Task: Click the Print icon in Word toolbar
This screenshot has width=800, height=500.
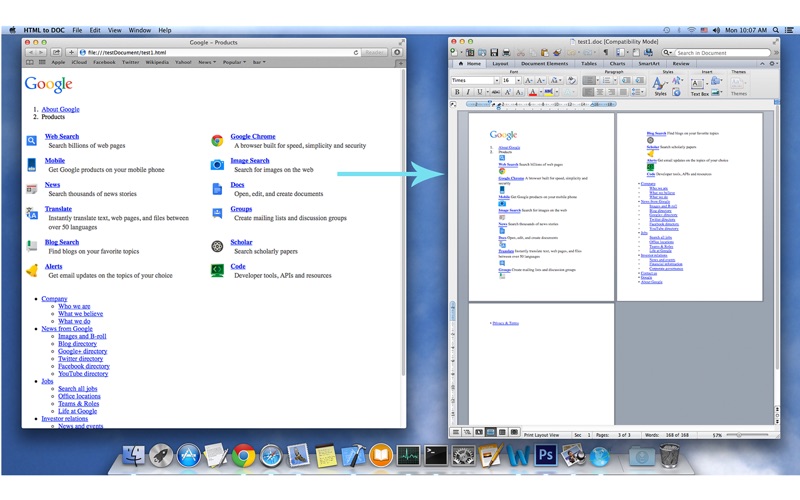Action: pos(506,53)
